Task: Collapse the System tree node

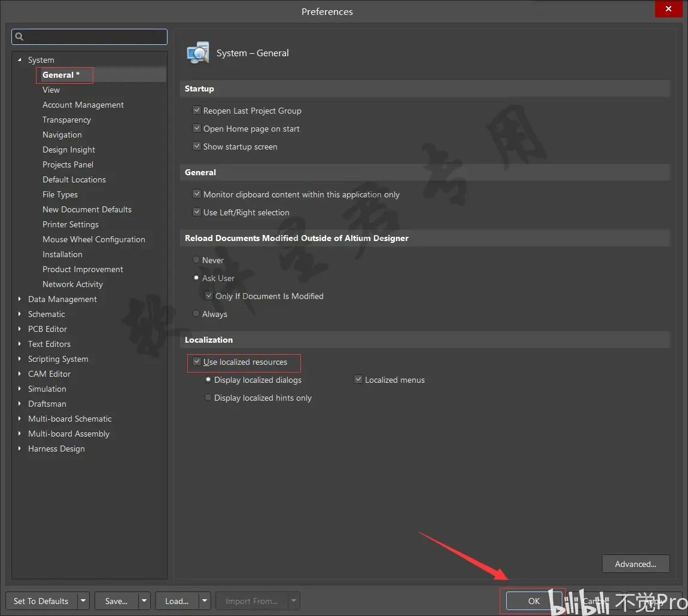Action: tap(19, 60)
